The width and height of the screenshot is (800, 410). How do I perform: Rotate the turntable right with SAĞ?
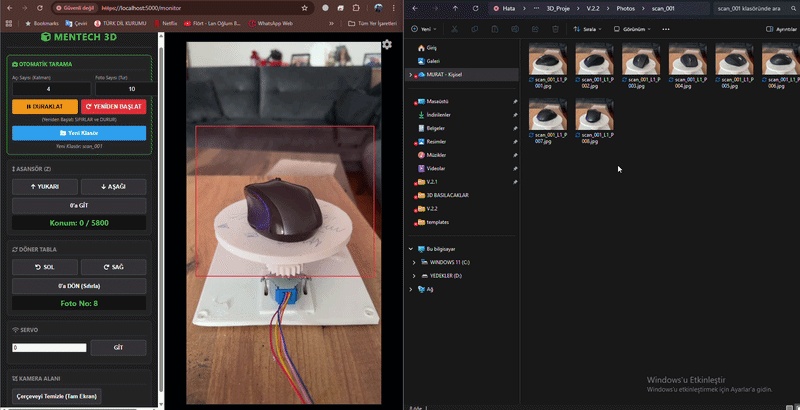[113, 267]
